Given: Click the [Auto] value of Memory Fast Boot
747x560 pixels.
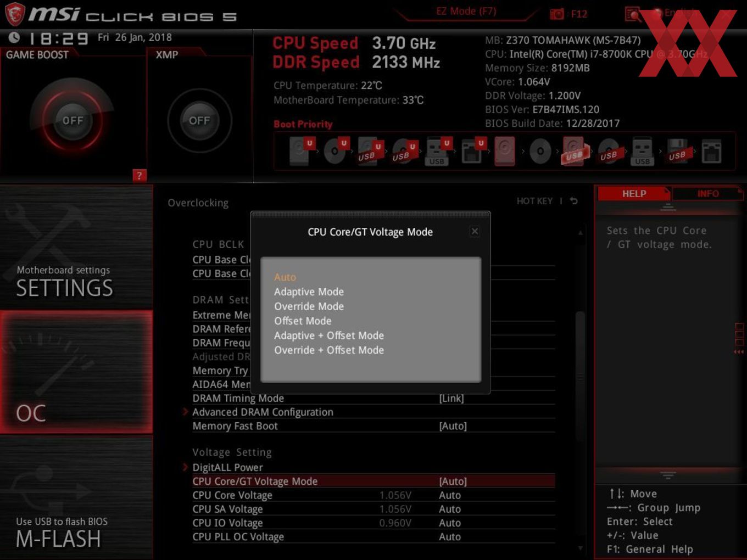Looking at the screenshot, I should click(x=453, y=425).
